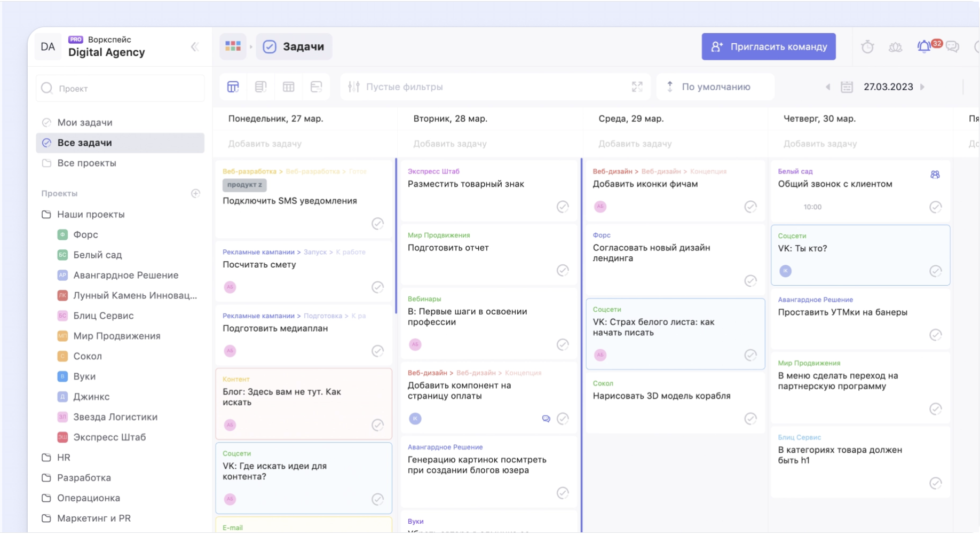The image size is (980, 535).
Task: Expand the 'Разработка' folder
Action: (x=84, y=478)
